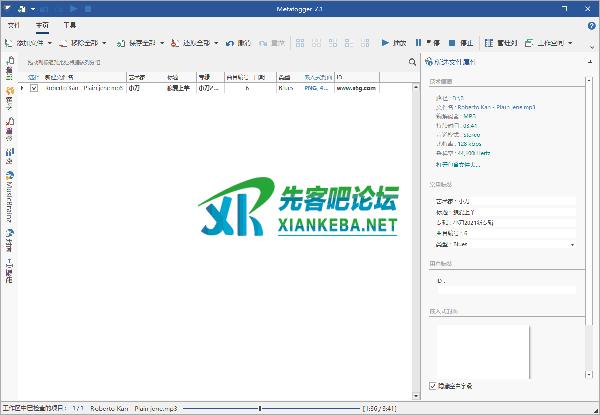Switch to the Tools ribbon tab
600x415 pixels.
pos(69,22)
